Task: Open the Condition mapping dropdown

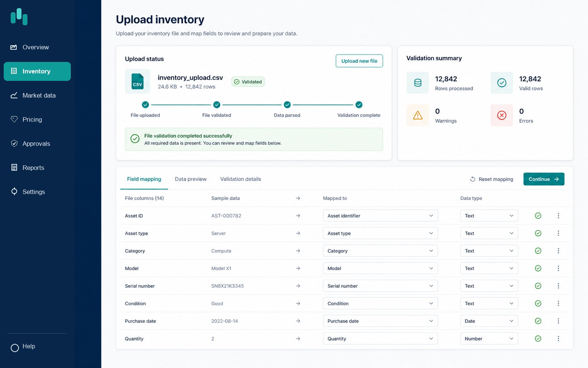Action: [380, 303]
